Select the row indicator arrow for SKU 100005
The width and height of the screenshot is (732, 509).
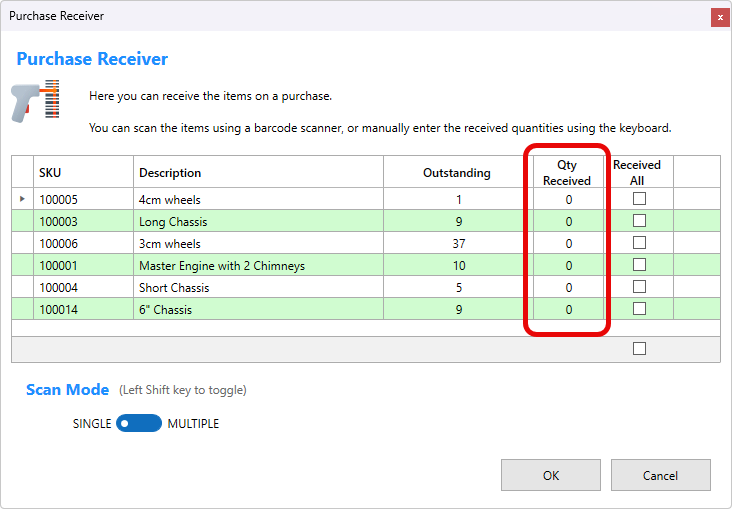[22, 199]
